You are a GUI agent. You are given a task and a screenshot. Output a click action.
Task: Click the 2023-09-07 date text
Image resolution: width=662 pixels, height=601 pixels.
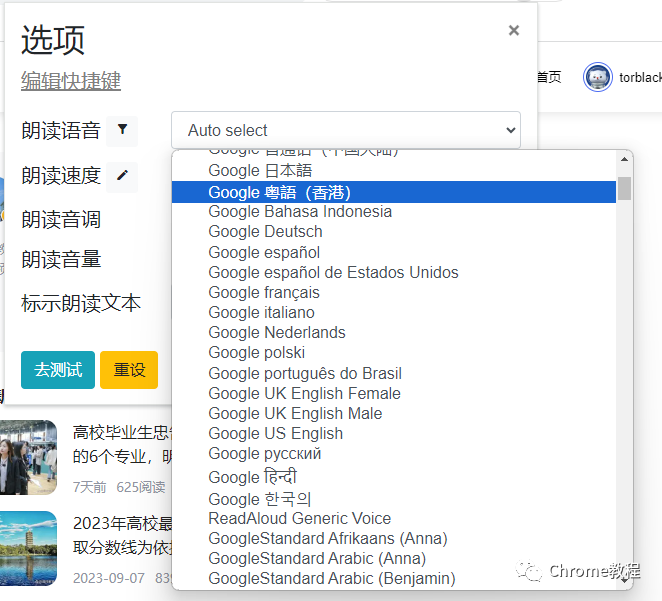[x=109, y=578]
